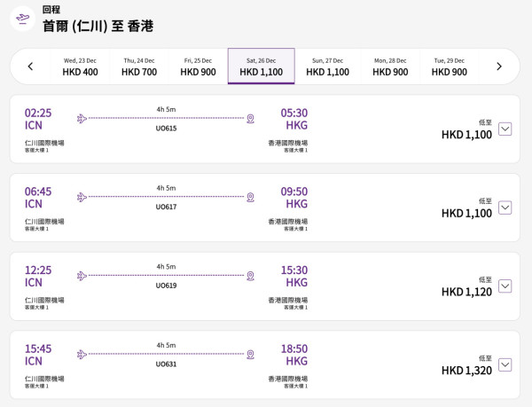532x407 pixels.
Task: Click the HKD 1,120 fare price
Action: (466, 292)
